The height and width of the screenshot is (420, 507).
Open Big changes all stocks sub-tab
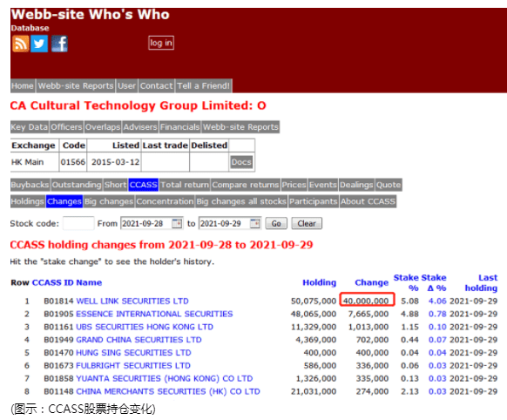tap(241, 201)
